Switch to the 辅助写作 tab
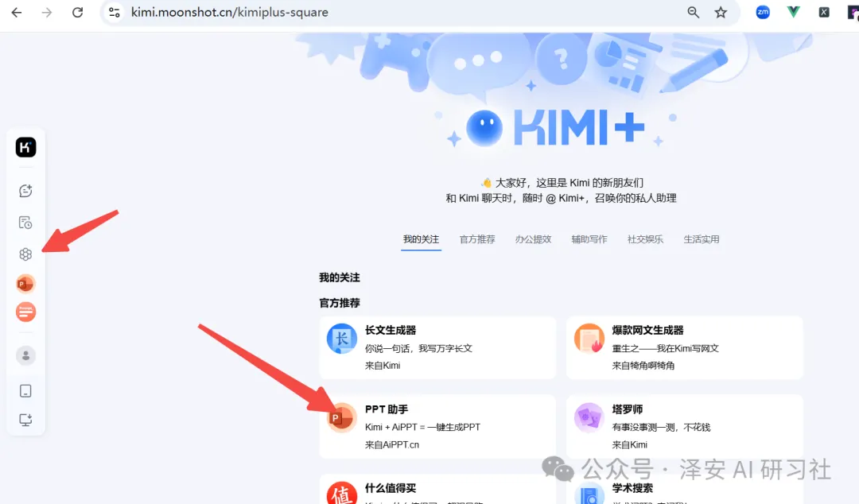859x504 pixels. (x=589, y=239)
